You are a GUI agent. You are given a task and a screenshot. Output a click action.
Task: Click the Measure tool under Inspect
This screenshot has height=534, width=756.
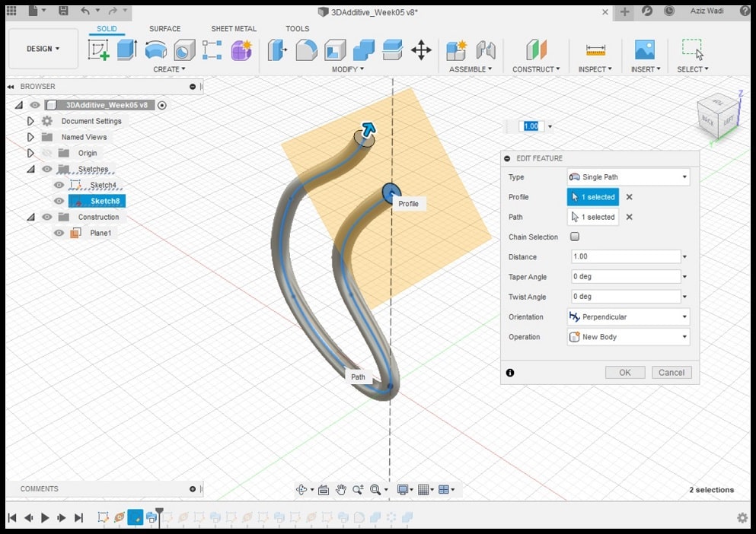pos(595,50)
